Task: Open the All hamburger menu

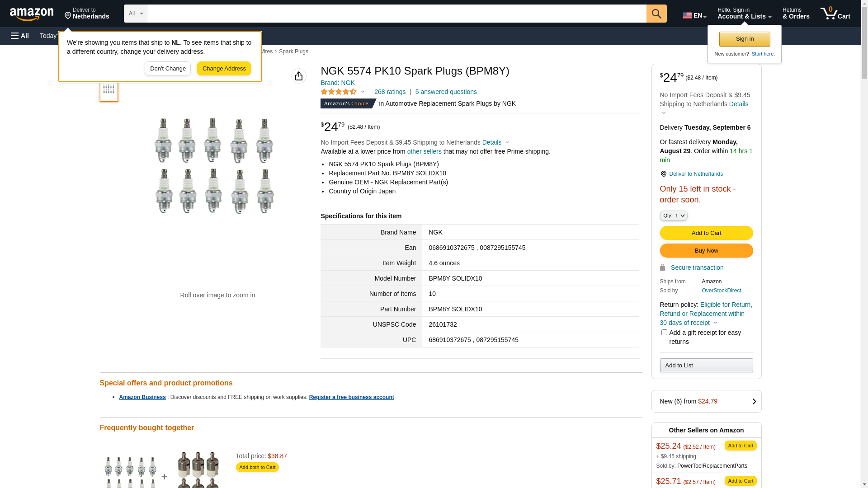Action: tap(20, 36)
